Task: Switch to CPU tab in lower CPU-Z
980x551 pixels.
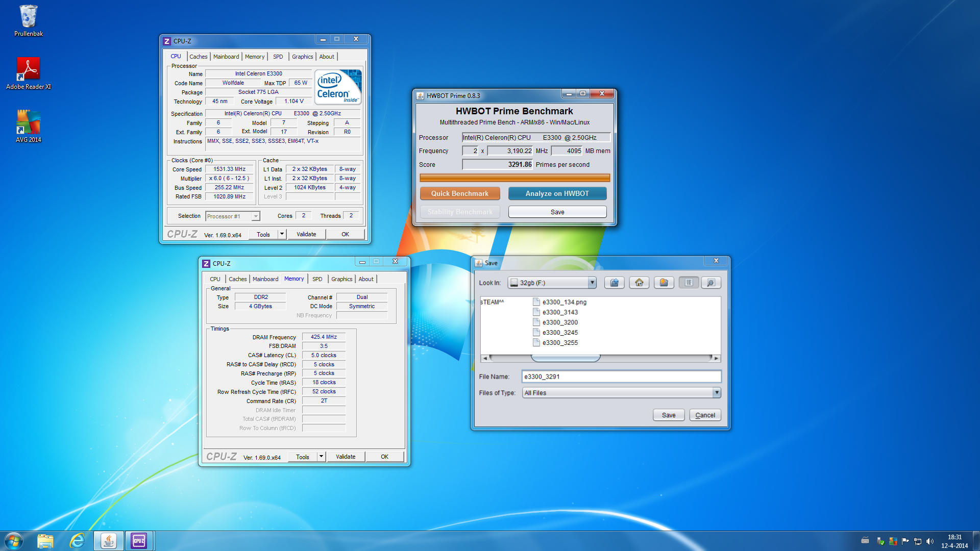Action: click(215, 279)
